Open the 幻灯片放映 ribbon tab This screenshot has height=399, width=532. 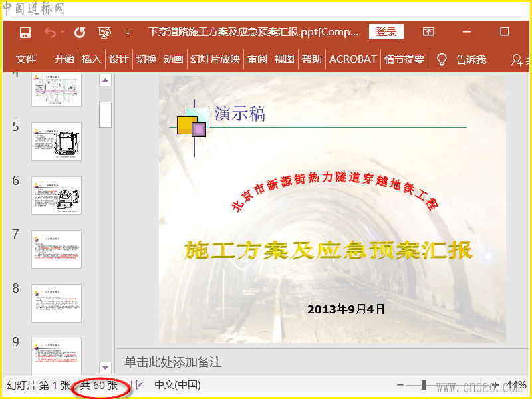[215, 59]
